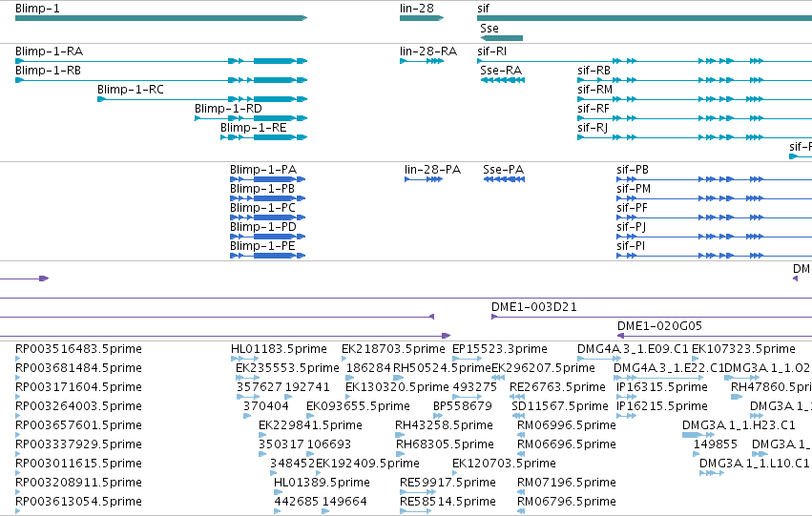Select EST RP003011615.5prime
This screenshot has height=516, width=812.
[x=78, y=464]
